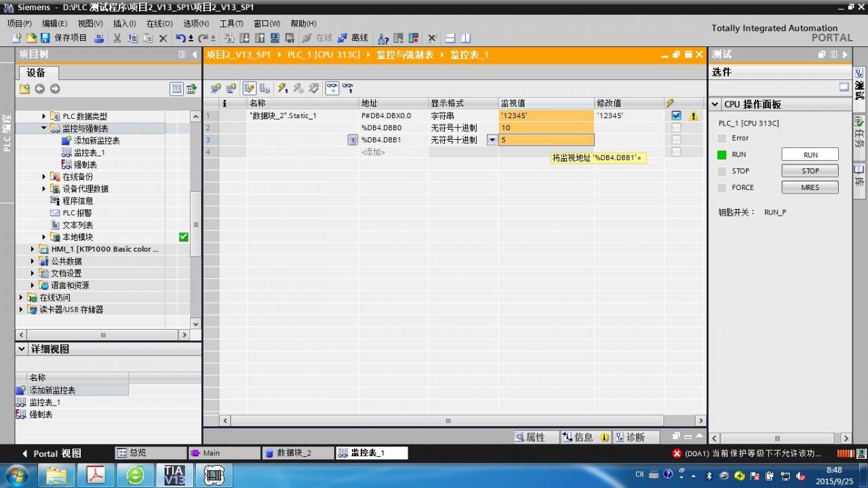Collapse the 详细视图 panel
This screenshot has height=488, width=868.
tap(21, 349)
